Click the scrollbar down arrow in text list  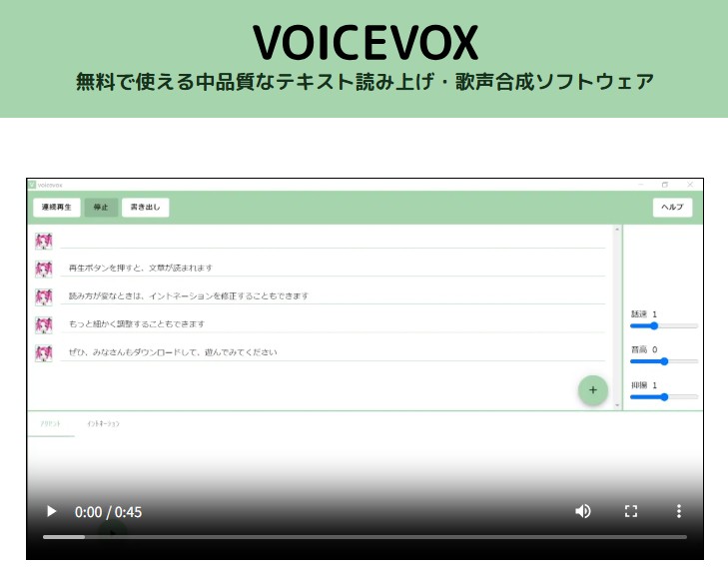pyautogui.click(x=617, y=405)
